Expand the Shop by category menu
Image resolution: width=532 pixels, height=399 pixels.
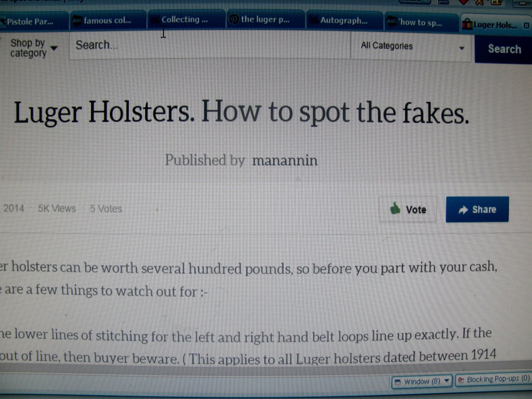(x=33, y=48)
